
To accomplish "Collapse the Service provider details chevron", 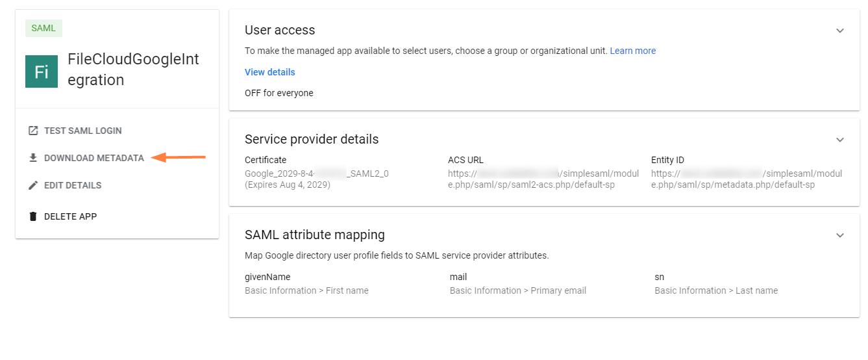I will tap(840, 140).
